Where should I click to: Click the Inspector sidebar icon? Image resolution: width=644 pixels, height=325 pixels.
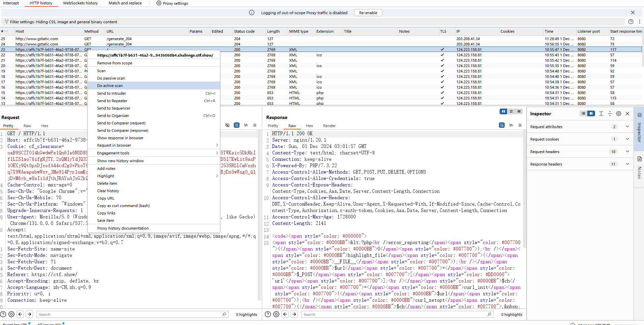(639, 115)
